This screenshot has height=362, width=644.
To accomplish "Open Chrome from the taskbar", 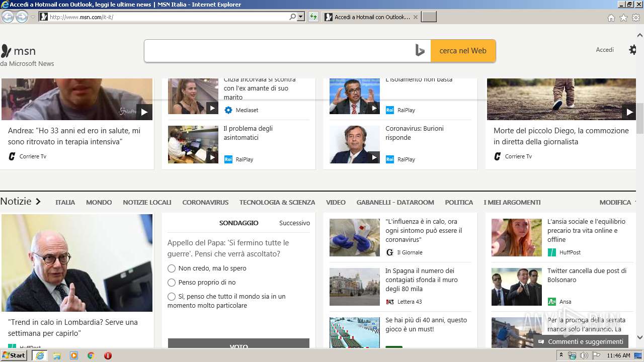I will pos(91,355).
